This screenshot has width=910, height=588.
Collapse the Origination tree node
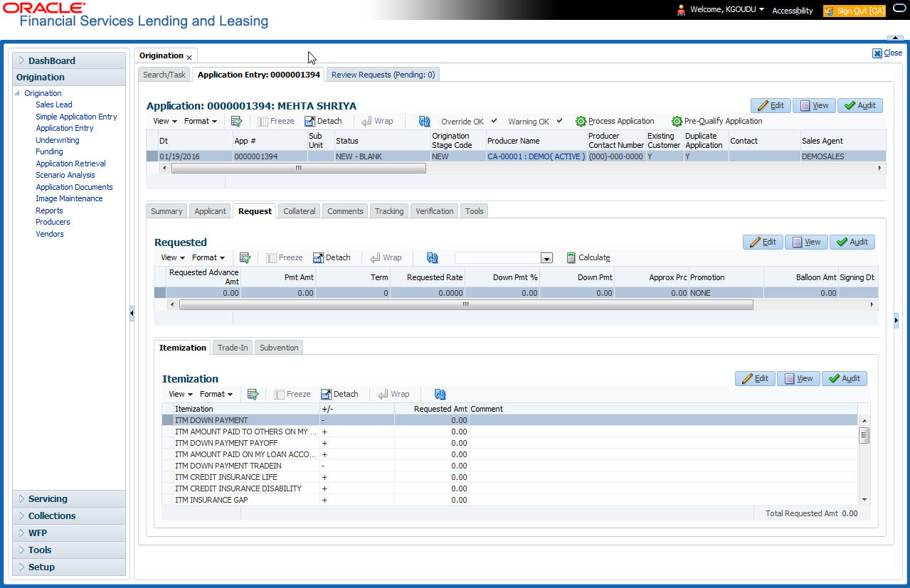(18, 93)
